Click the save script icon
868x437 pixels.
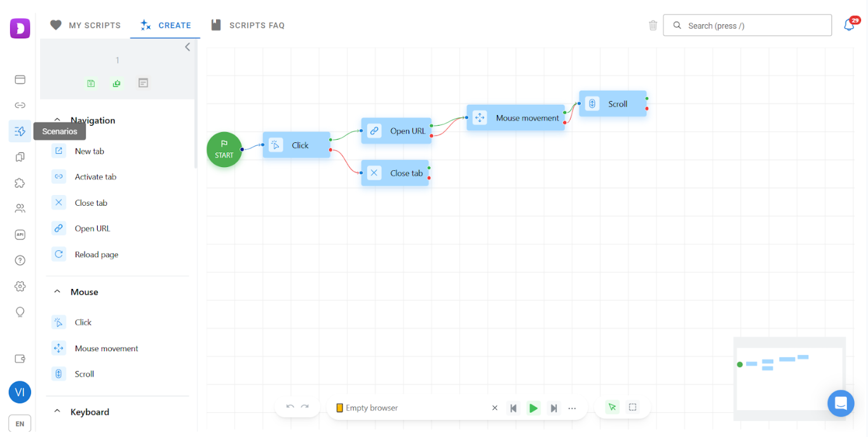(91, 83)
